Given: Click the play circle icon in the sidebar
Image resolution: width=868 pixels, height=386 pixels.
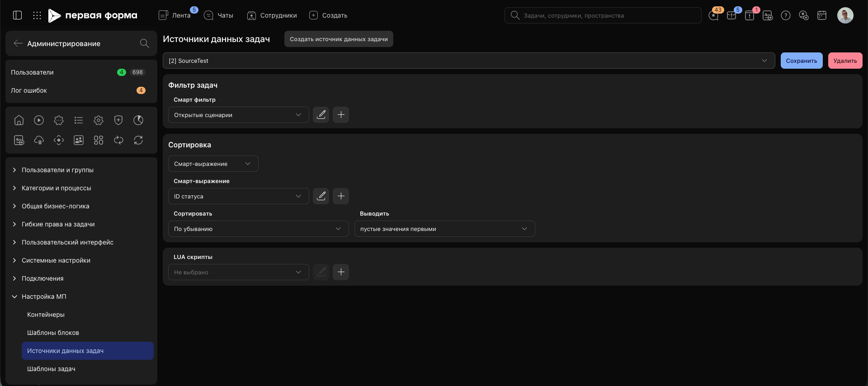Looking at the screenshot, I should [39, 120].
